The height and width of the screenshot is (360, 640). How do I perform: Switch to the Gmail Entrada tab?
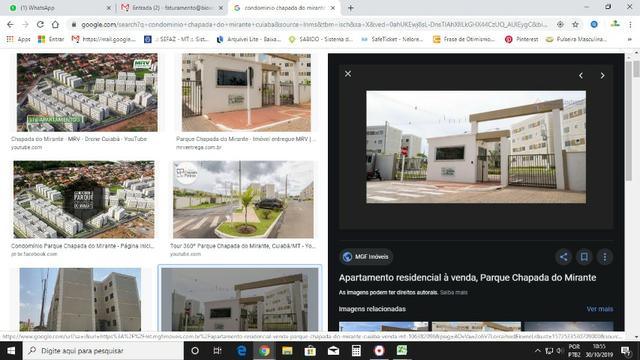tap(171, 8)
